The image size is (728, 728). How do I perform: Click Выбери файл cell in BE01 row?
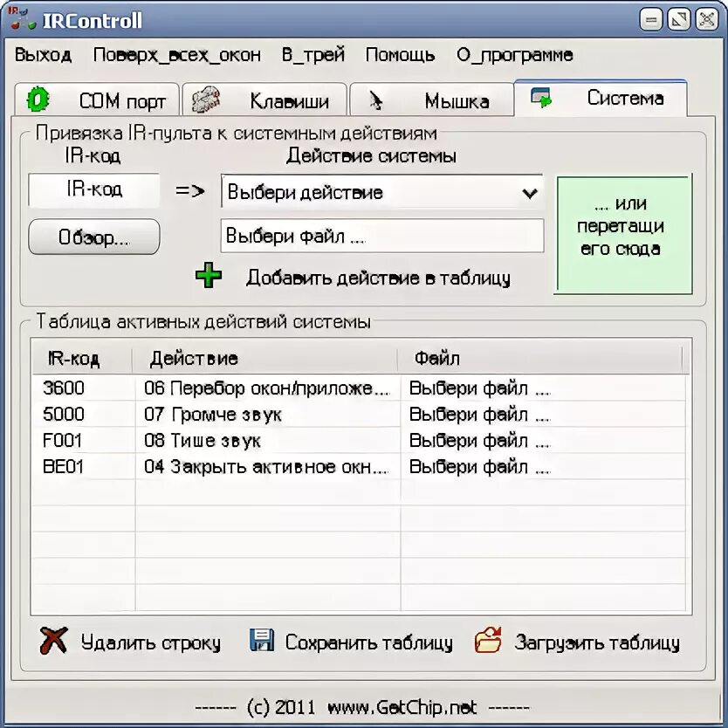543,466
